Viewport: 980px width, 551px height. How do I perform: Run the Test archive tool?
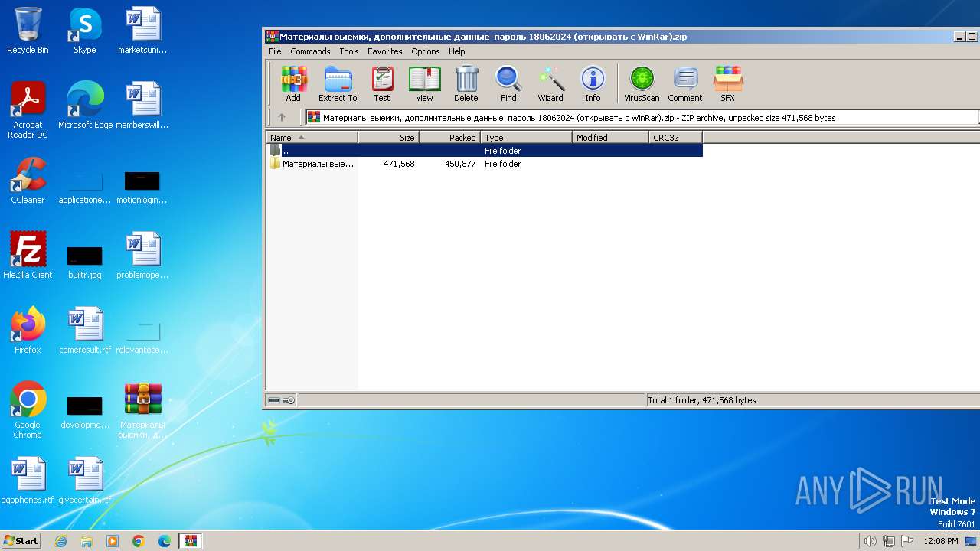pyautogui.click(x=382, y=83)
